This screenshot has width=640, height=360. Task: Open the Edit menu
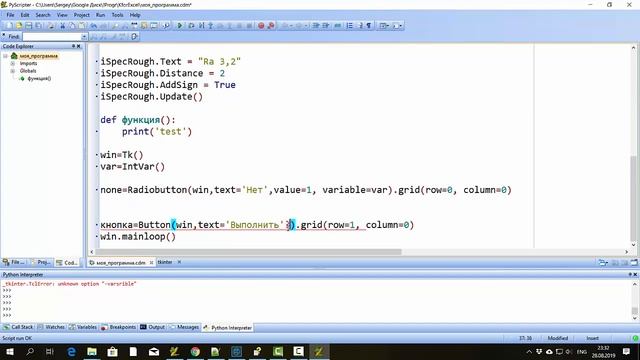(x=25, y=15)
